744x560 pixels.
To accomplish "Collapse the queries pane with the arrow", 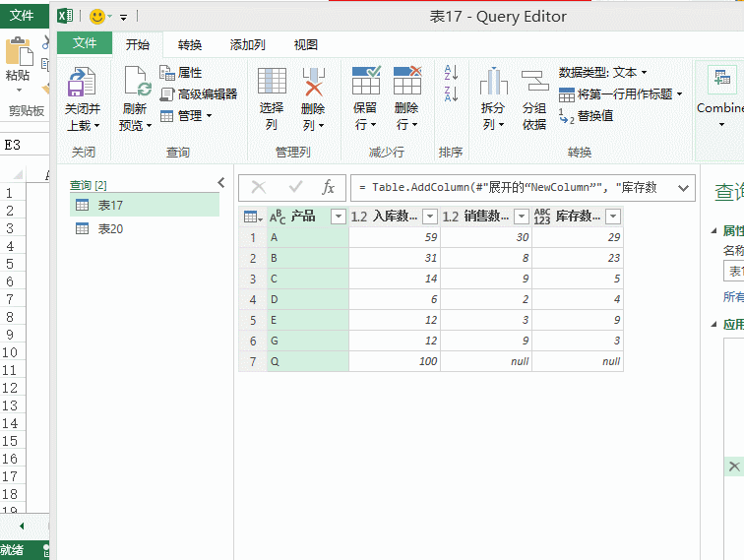I will click(221, 183).
